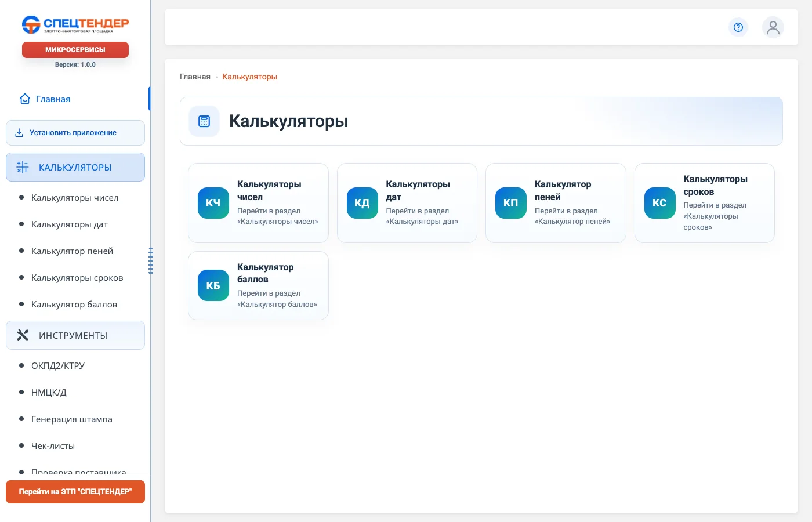812x522 pixels.
Task: Click the КБ card icon
Action: tap(213, 285)
